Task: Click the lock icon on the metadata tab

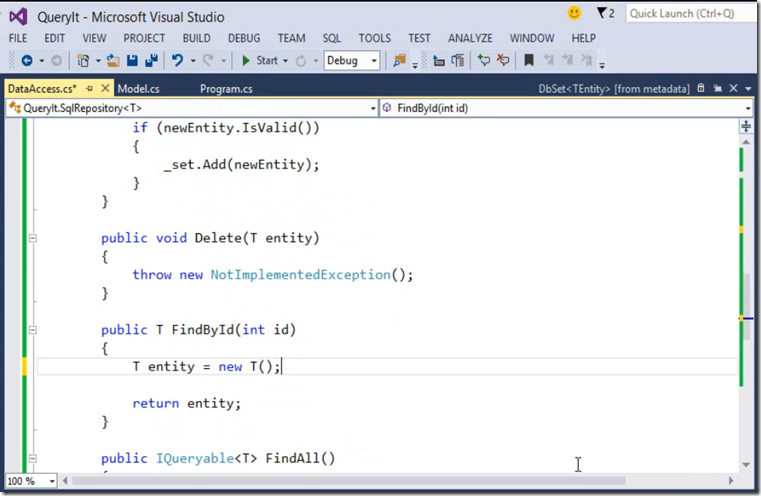Action: 701,88
